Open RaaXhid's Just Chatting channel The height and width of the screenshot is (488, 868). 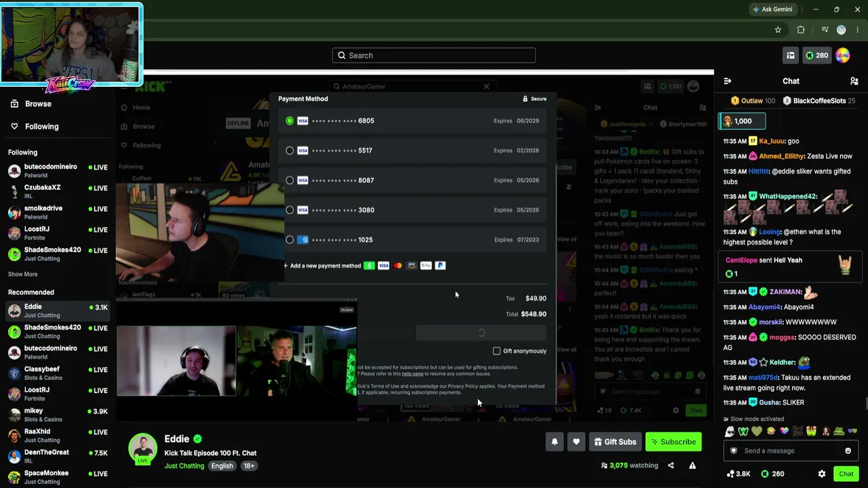pos(58,436)
